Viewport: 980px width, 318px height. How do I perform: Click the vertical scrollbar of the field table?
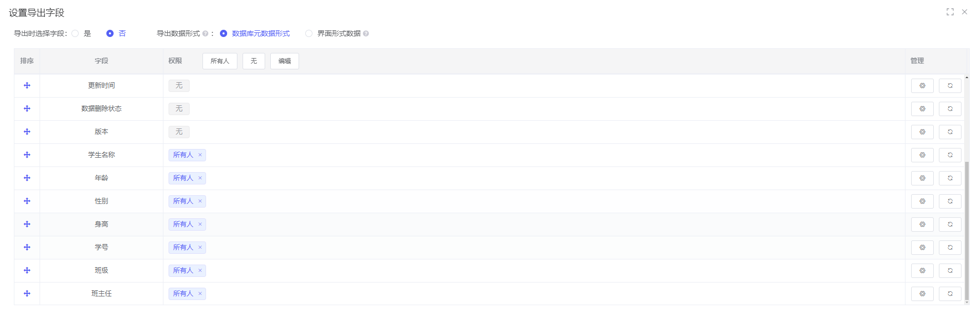click(x=967, y=231)
